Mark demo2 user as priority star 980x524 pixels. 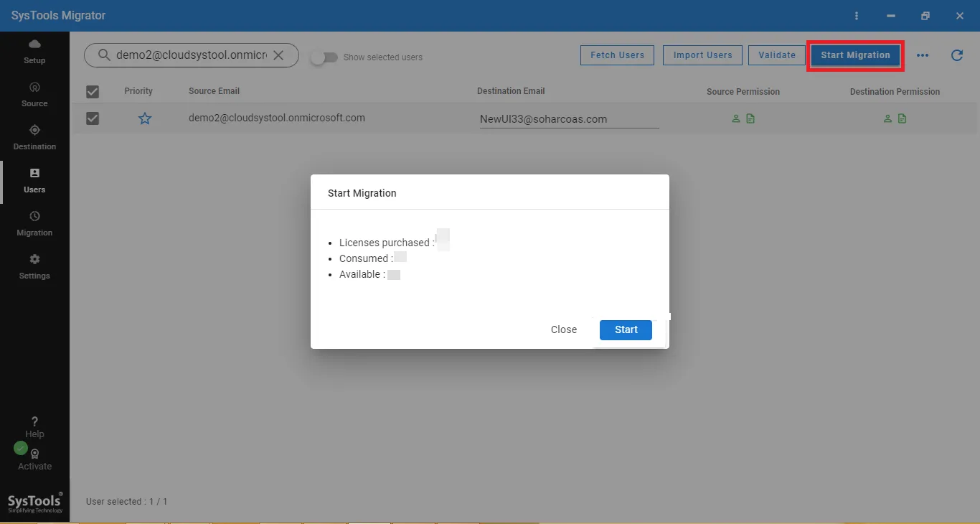[145, 118]
